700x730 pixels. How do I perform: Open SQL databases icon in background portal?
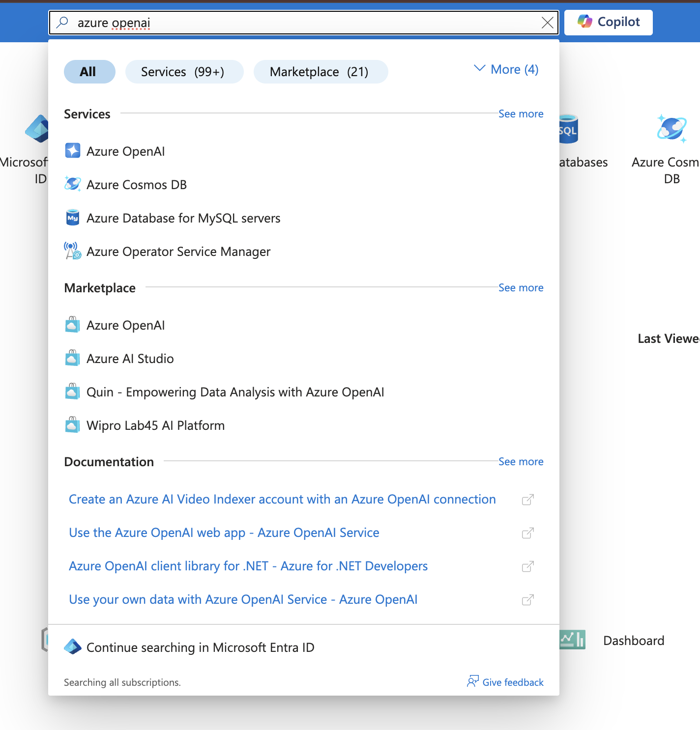click(x=568, y=129)
